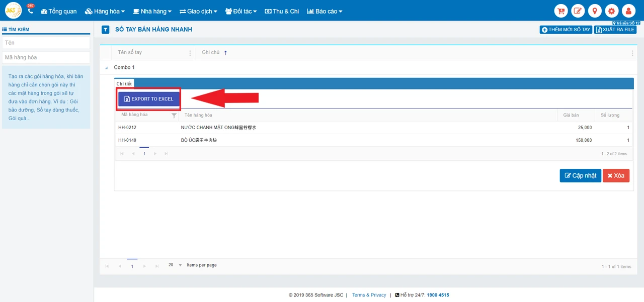Open the Thu & Chi menu item

tap(282, 11)
